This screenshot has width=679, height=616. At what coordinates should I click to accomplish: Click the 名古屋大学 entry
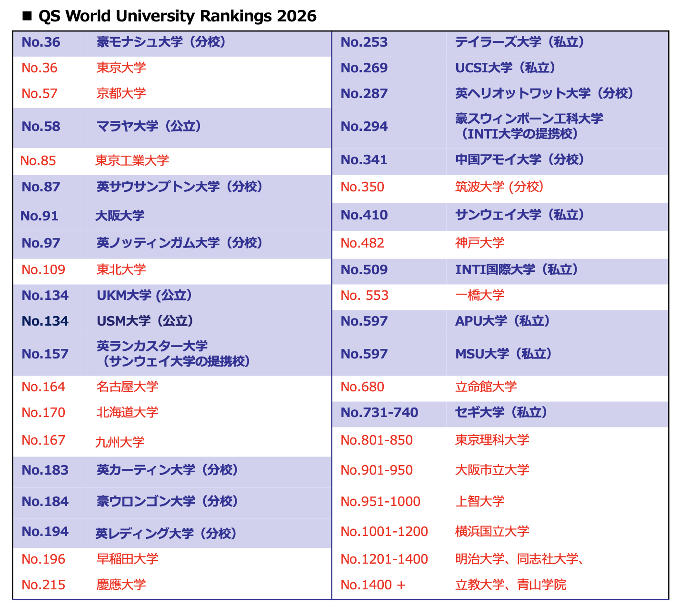point(127,387)
